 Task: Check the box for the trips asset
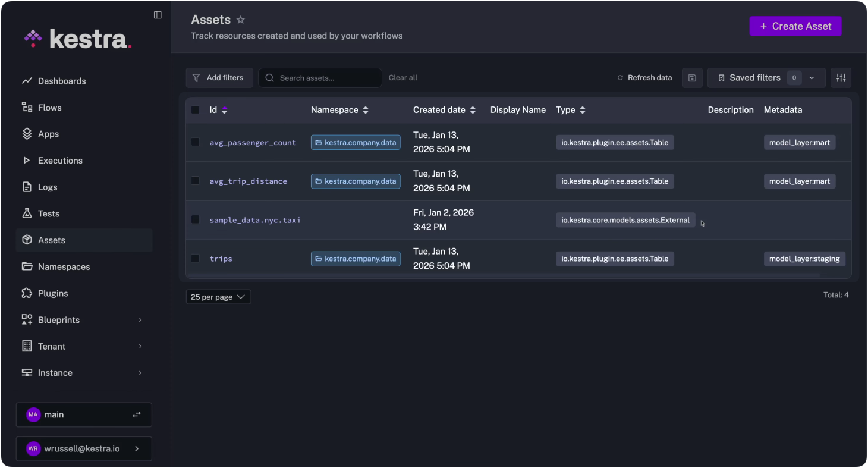pos(195,258)
